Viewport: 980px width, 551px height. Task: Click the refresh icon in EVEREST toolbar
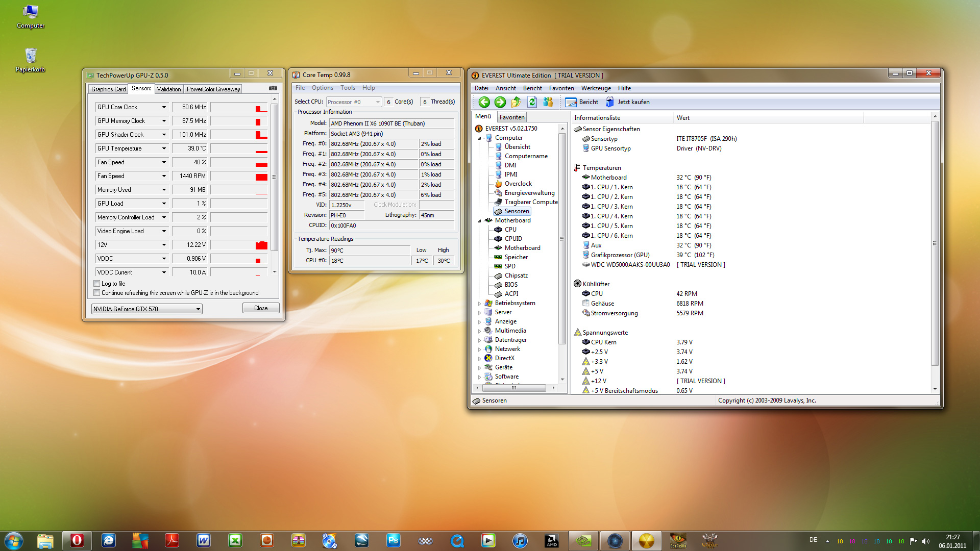point(532,102)
